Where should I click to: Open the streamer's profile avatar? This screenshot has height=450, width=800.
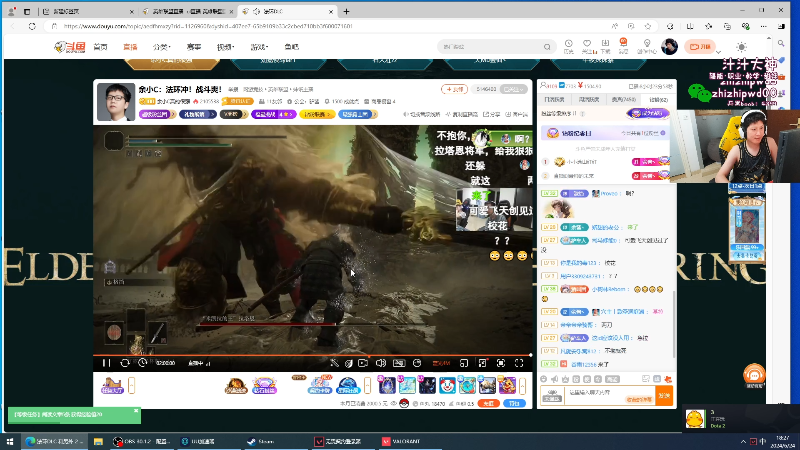tap(116, 102)
